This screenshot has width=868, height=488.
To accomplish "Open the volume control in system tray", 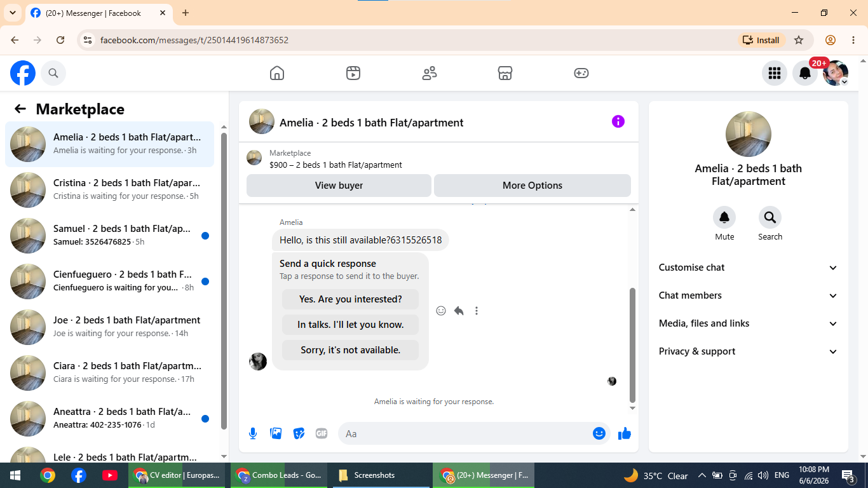I will (763, 475).
